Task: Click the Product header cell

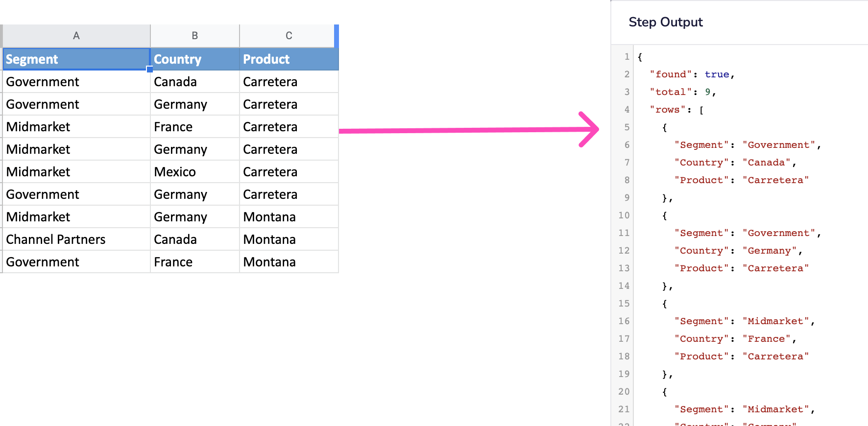Action: pos(289,59)
